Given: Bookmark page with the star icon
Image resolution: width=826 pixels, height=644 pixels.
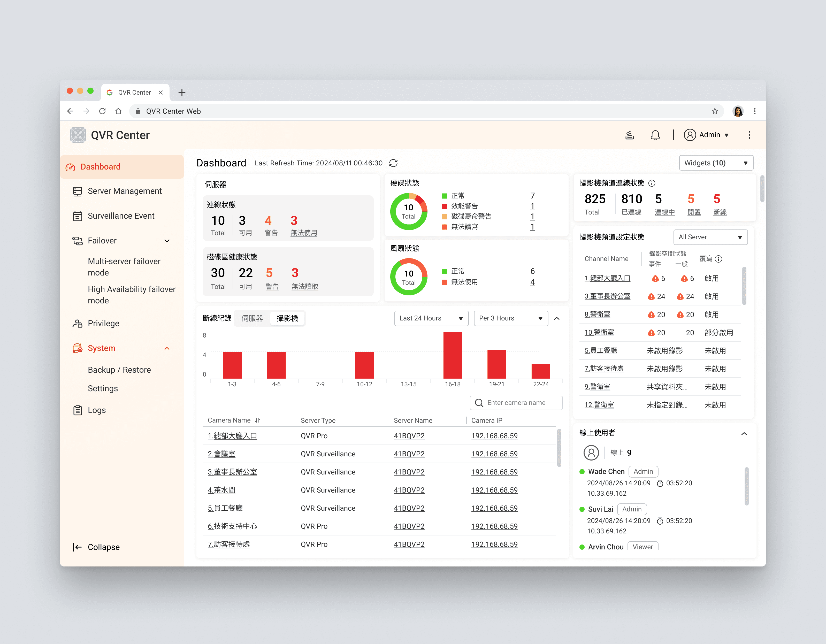Looking at the screenshot, I should (x=714, y=111).
